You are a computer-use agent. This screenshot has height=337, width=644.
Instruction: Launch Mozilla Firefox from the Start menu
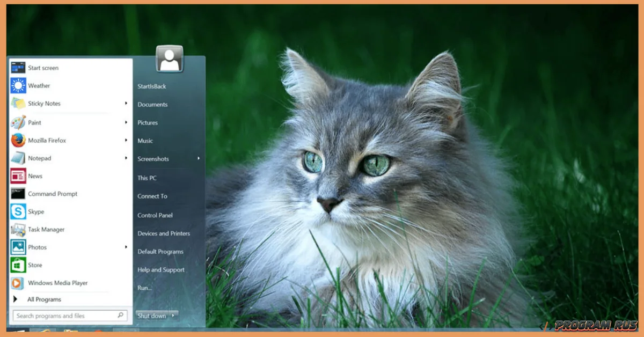(18, 141)
